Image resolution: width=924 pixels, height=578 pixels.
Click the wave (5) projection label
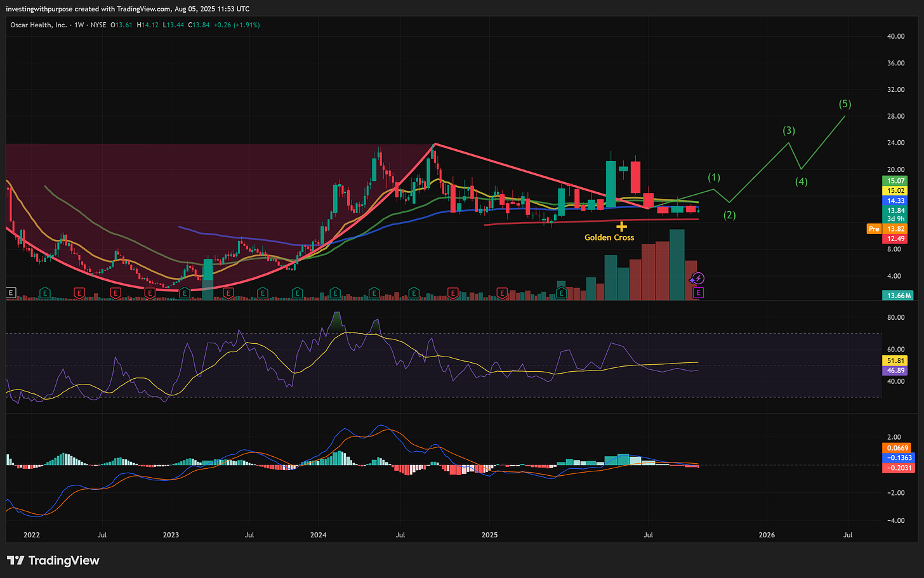(845, 103)
